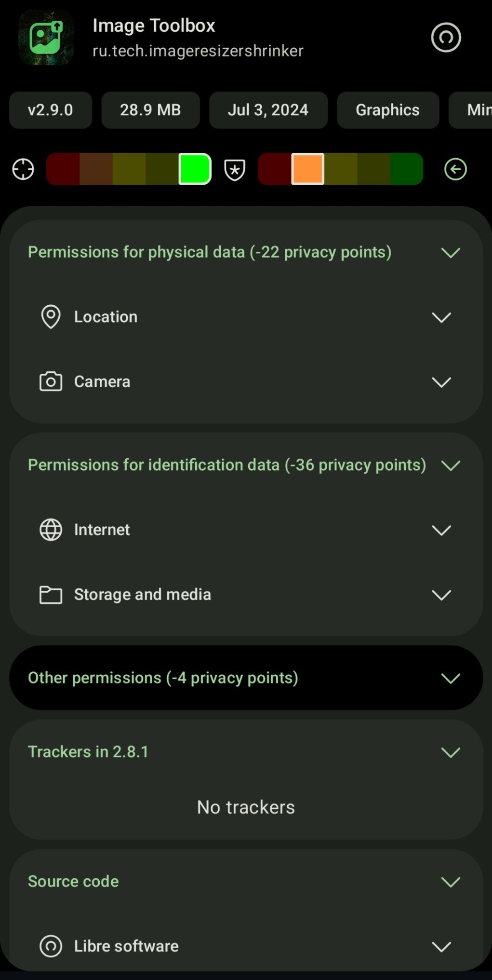The width and height of the screenshot is (492, 980).
Task: Select the orange privacy score swatch
Action: click(x=307, y=169)
